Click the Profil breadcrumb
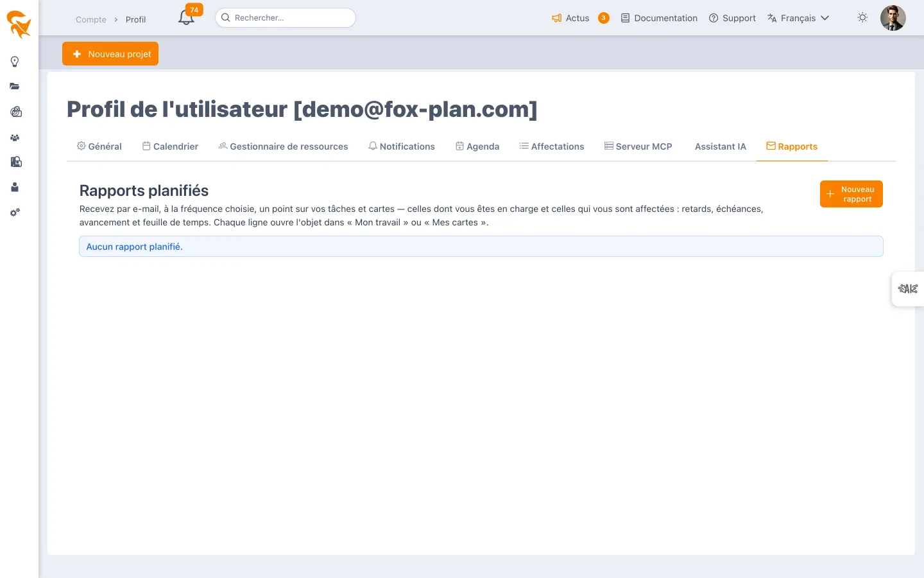The image size is (924, 578). (x=135, y=19)
